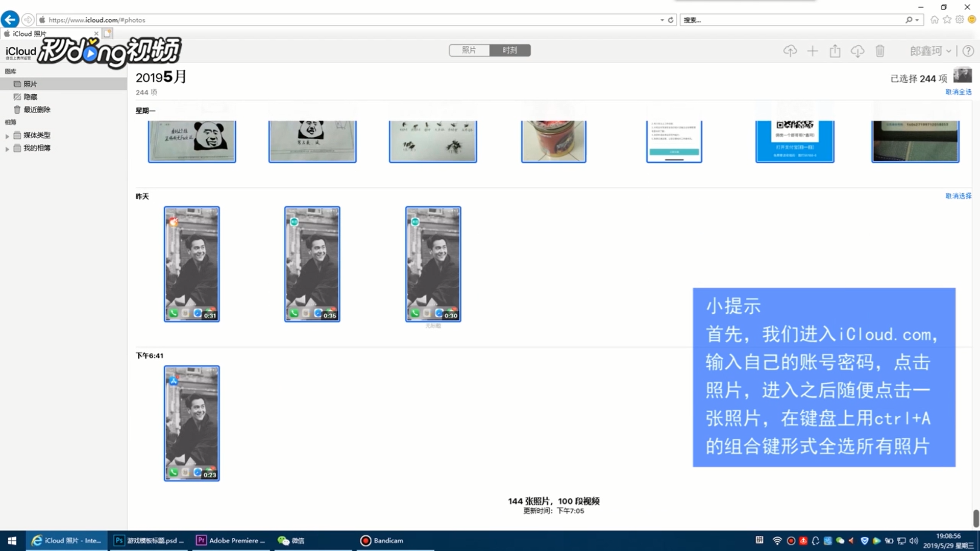Click the share icon in toolbar

[x=835, y=51]
